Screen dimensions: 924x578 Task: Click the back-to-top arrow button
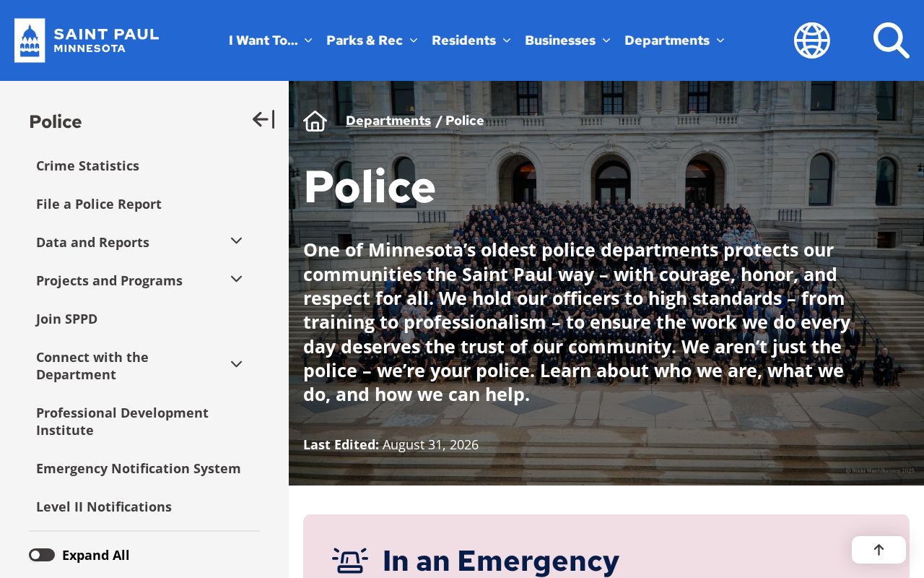pos(879,550)
